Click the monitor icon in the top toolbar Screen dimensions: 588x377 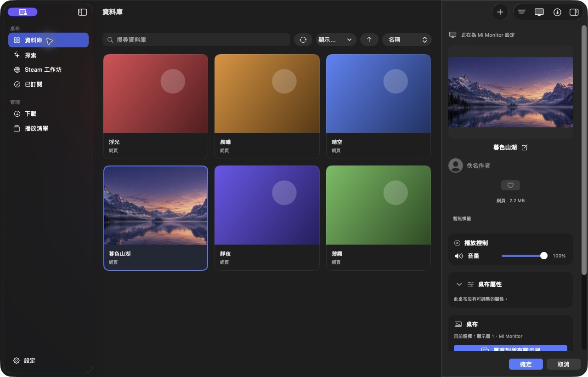tap(539, 12)
